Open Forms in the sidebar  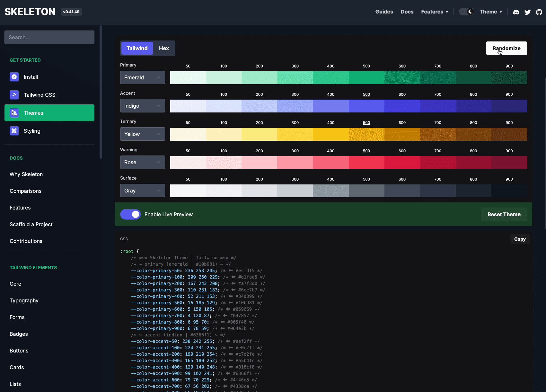click(17, 317)
